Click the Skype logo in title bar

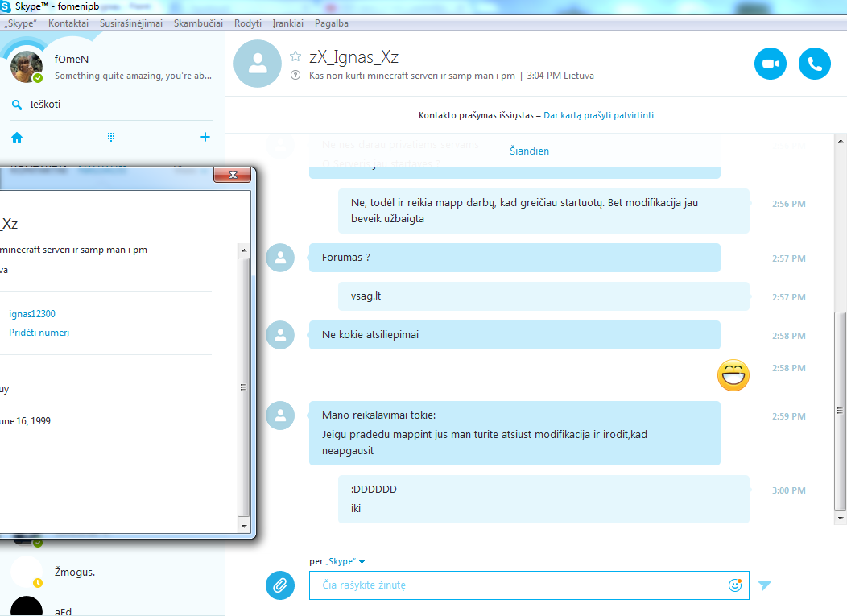(x=6, y=6)
